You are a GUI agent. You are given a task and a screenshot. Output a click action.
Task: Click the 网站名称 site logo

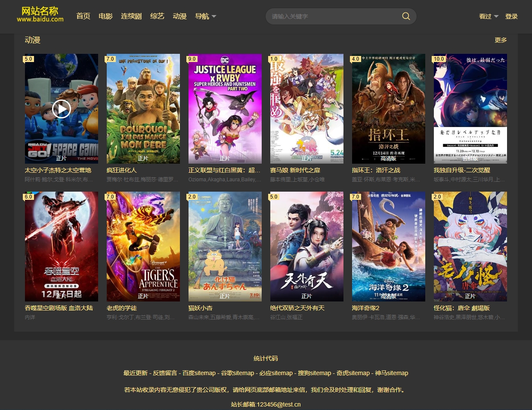[x=40, y=15]
